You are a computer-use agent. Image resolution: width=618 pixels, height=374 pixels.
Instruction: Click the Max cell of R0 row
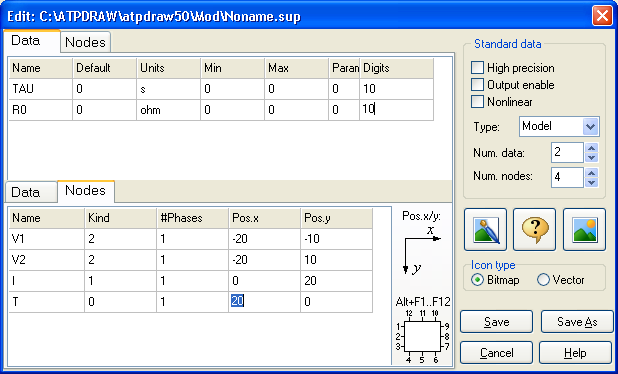[296, 110]
